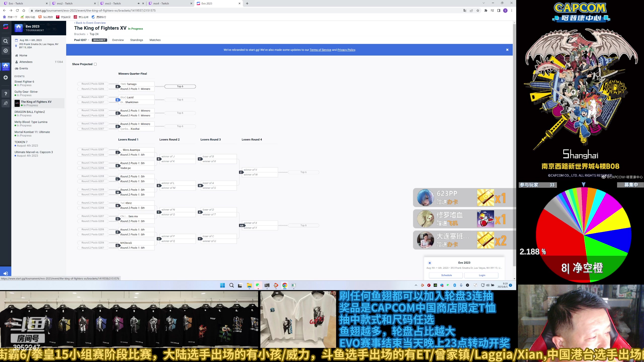Image resolution: width=644 pixels, height=362 pixels.
Task: Switch to the Standings tab
Action: 136,40
